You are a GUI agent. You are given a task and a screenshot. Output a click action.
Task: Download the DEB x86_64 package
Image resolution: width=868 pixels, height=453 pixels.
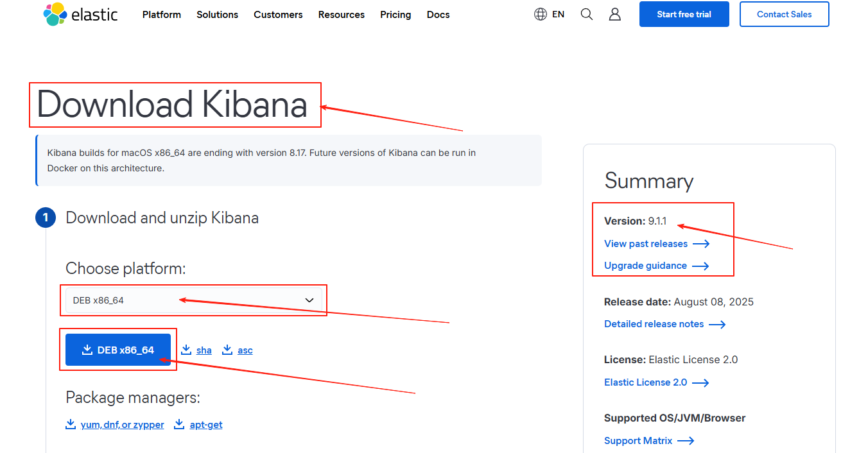click(x=118, y=350)
